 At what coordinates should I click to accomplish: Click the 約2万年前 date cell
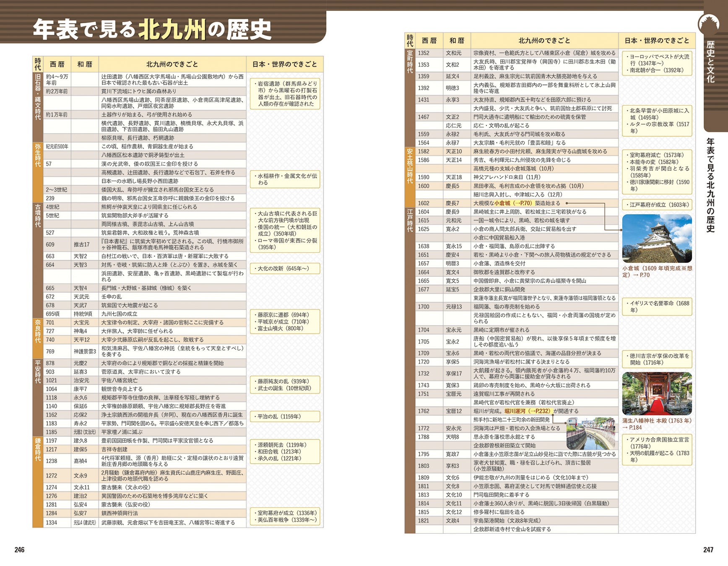(57, 91)
